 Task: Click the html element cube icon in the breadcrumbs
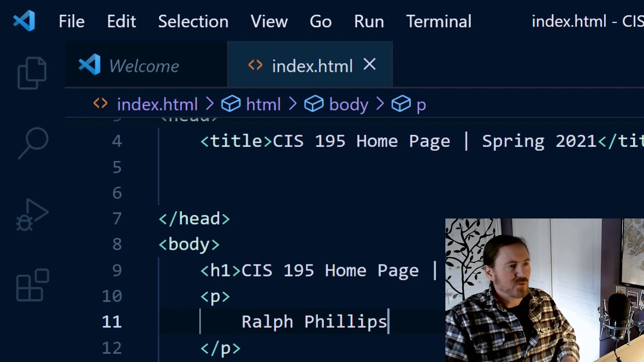231,104
